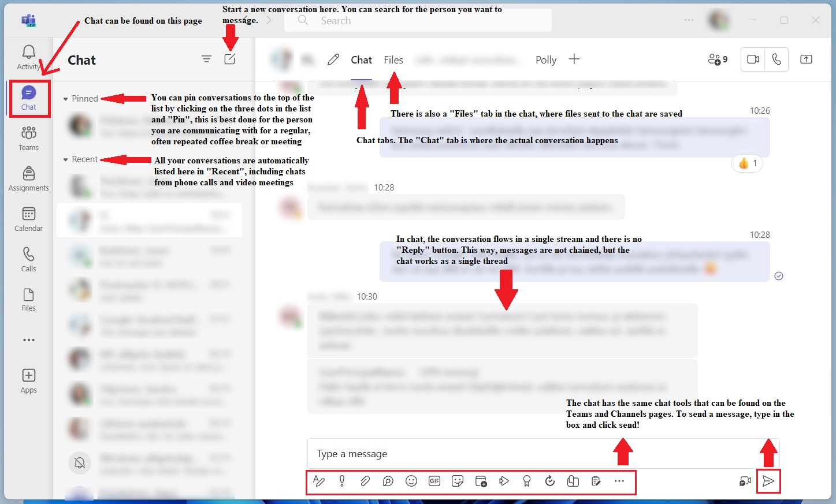Click the thumbs up reaction
The width and height of the screenshot is (836, 504).
[747, 163]
